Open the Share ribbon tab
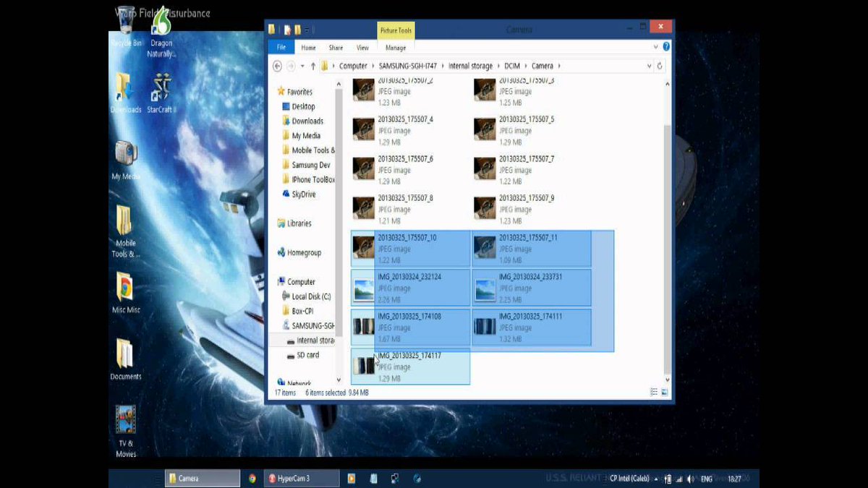The image size is (868, 488). (x=336, y=48)
